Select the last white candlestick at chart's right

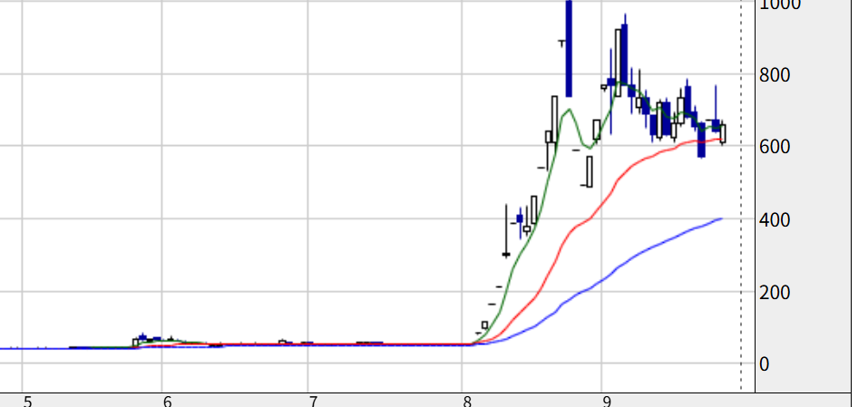[722, 134]
